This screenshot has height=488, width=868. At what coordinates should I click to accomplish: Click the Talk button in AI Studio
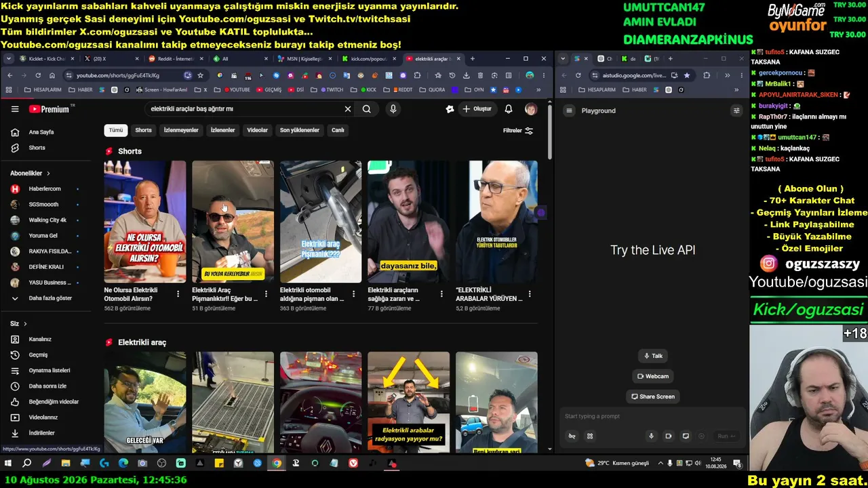point(652,356)
